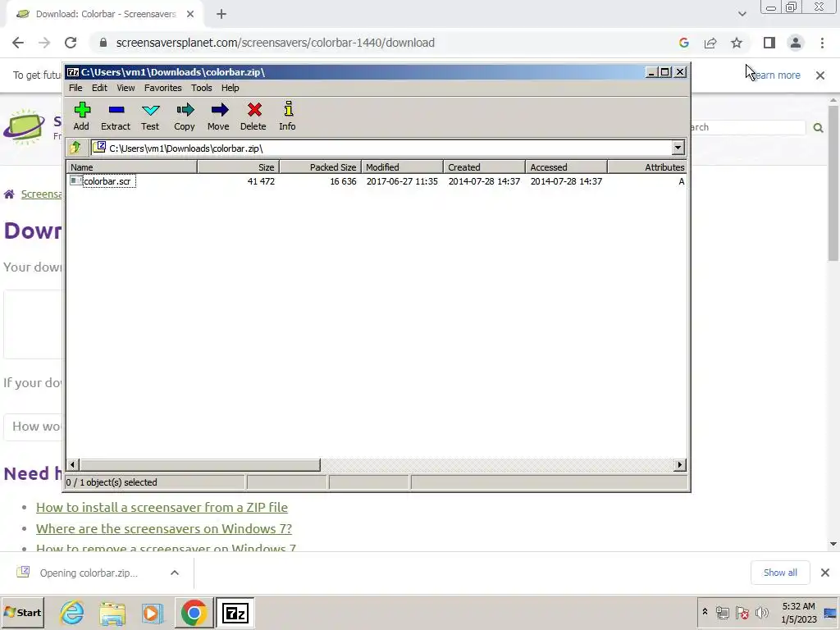This screenshot has width=840, height=630.
Task: Click the website search magnifier icon
Action: 818,127
